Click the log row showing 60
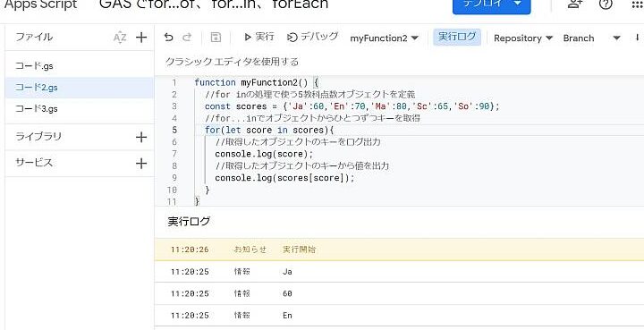The width and height of the screenshot is (644, 330). [399, 293]
